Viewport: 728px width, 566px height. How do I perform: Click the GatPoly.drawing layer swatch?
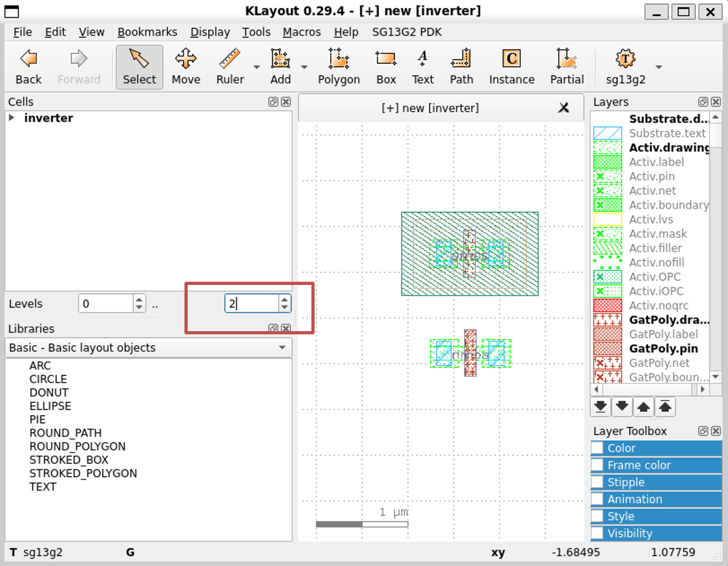(x=607, y=320)
